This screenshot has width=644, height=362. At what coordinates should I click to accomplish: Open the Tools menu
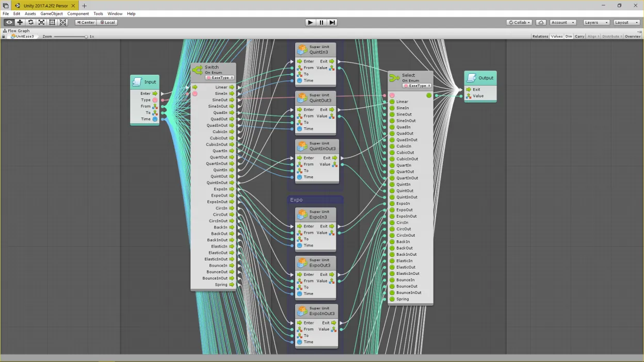coord(98,13)
